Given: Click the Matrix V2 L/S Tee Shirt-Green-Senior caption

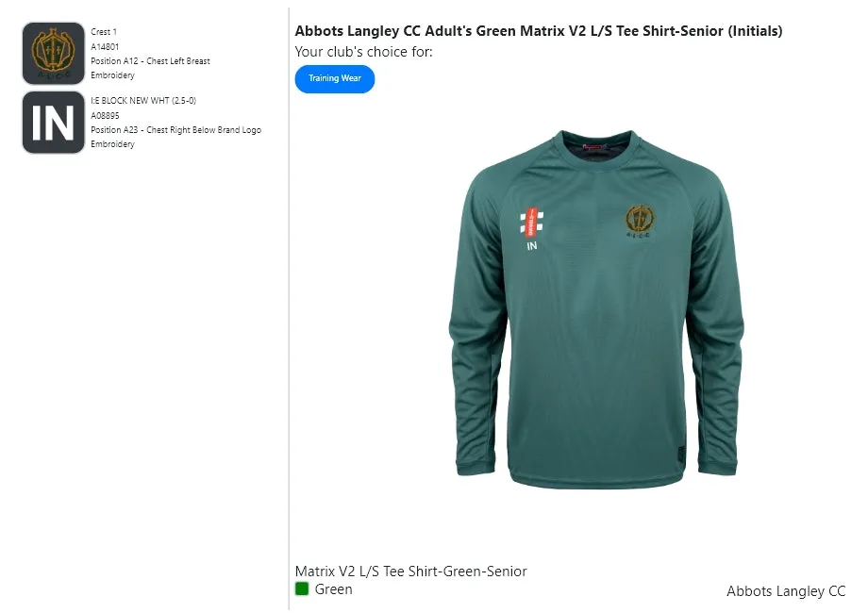Looking at the screenshot, I should [410, 572].
